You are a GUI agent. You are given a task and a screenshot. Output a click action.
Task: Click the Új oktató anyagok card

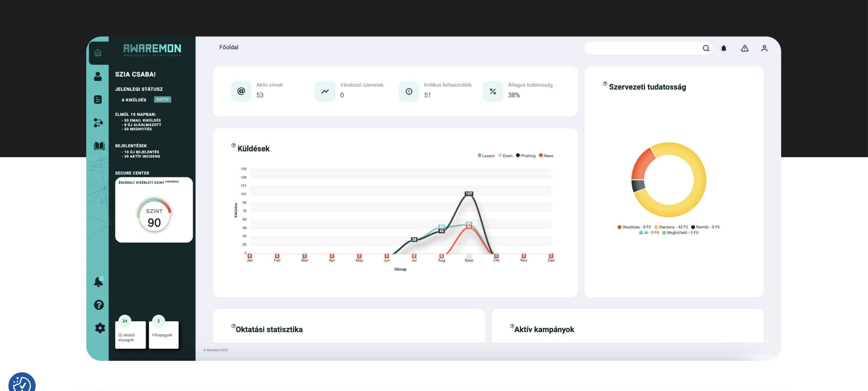130,335
